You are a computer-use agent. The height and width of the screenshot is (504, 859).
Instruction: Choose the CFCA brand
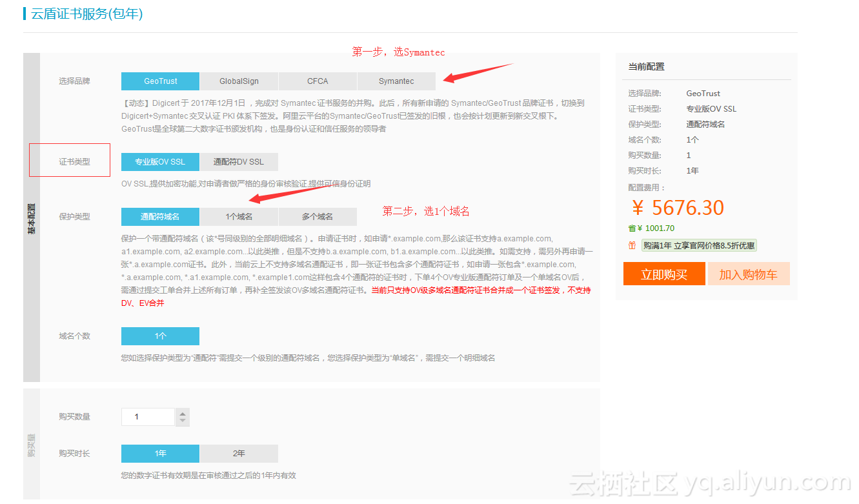[318, 81]
